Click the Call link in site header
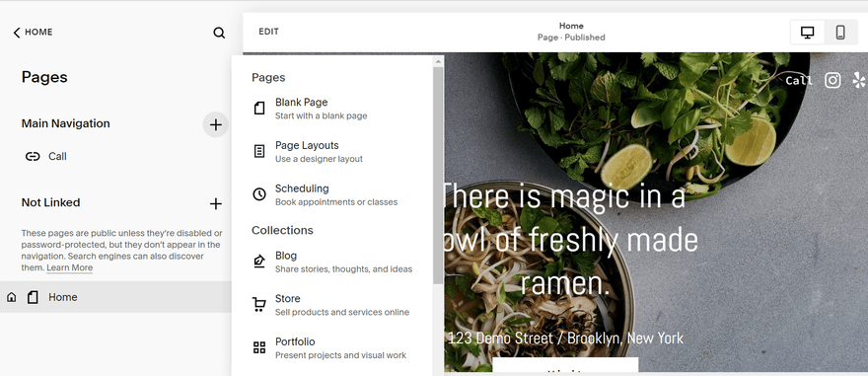The width and height of the screenshot is (868, 376). (x=799, y=81)
